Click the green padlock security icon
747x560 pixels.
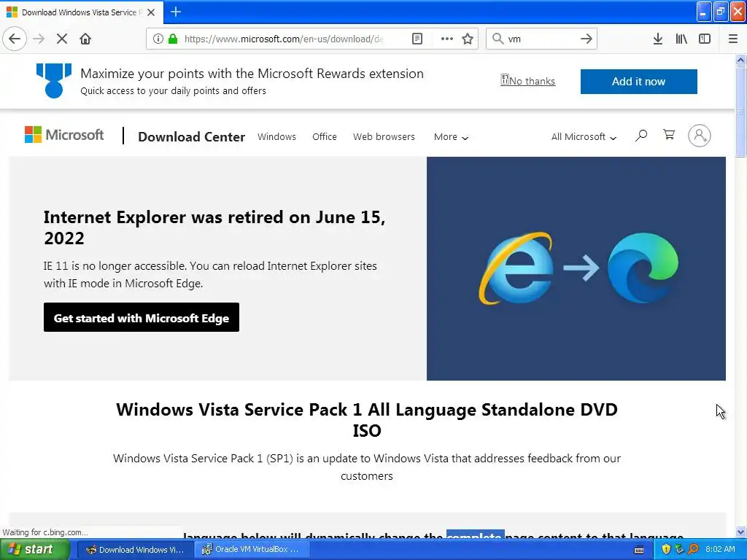point(173,39)
